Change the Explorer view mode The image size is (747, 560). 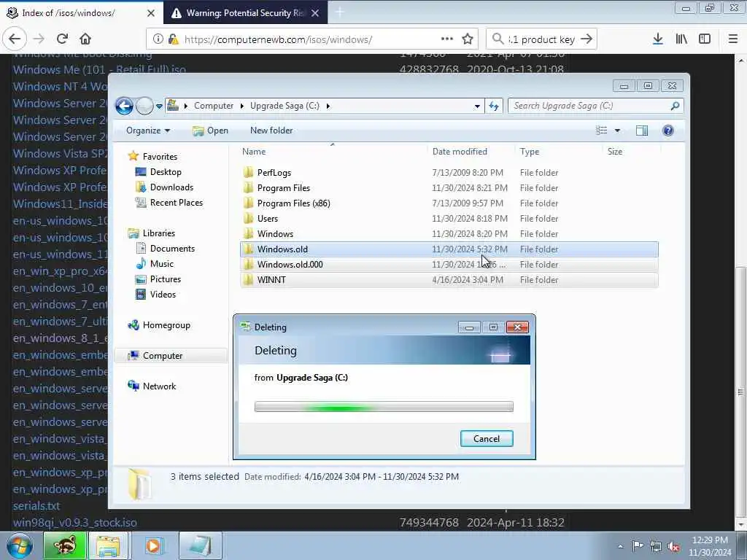click(602, 131)
